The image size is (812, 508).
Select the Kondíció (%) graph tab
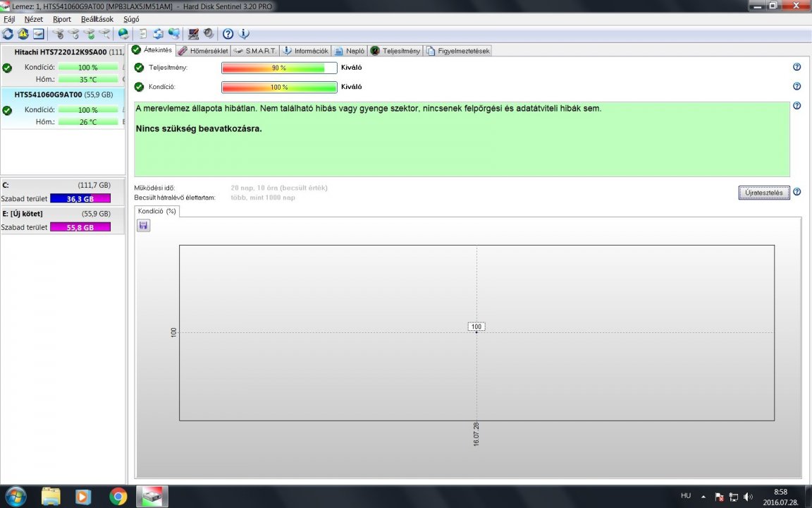[x=157, y=212]
